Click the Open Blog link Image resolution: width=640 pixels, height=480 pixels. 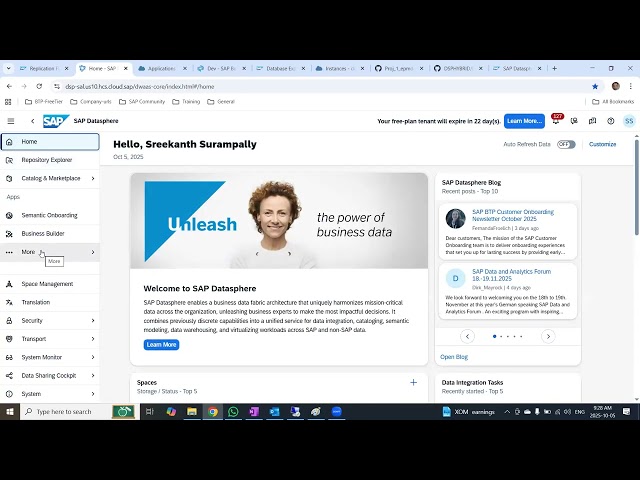(454, 357)
